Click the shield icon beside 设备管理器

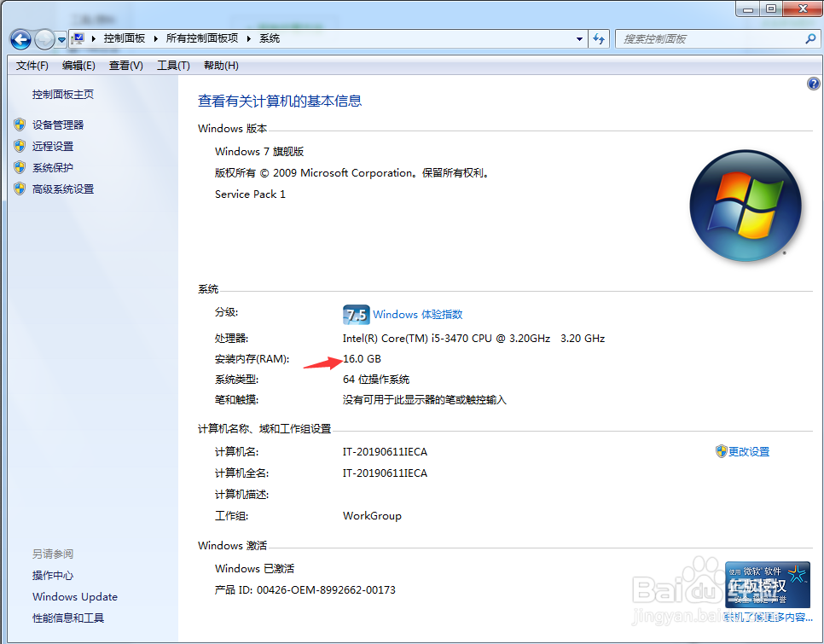20,125
